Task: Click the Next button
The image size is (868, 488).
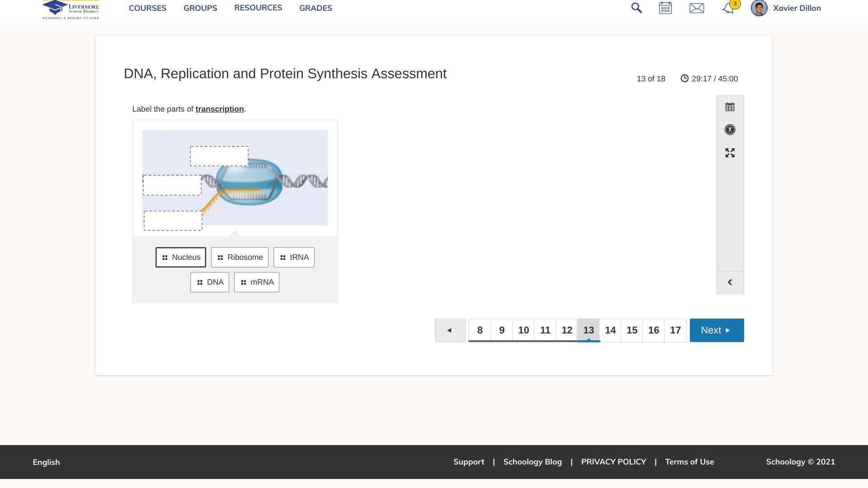Action: pyautogui.click(x=716, y=330)
